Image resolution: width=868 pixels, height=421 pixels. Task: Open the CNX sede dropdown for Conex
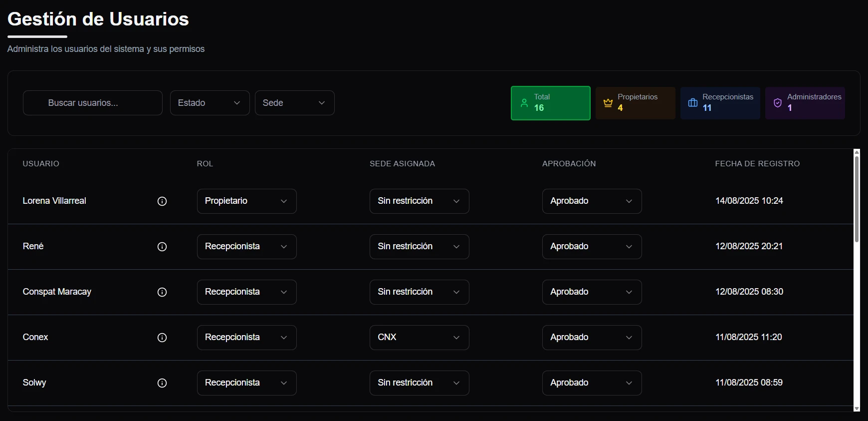[419, 338]
